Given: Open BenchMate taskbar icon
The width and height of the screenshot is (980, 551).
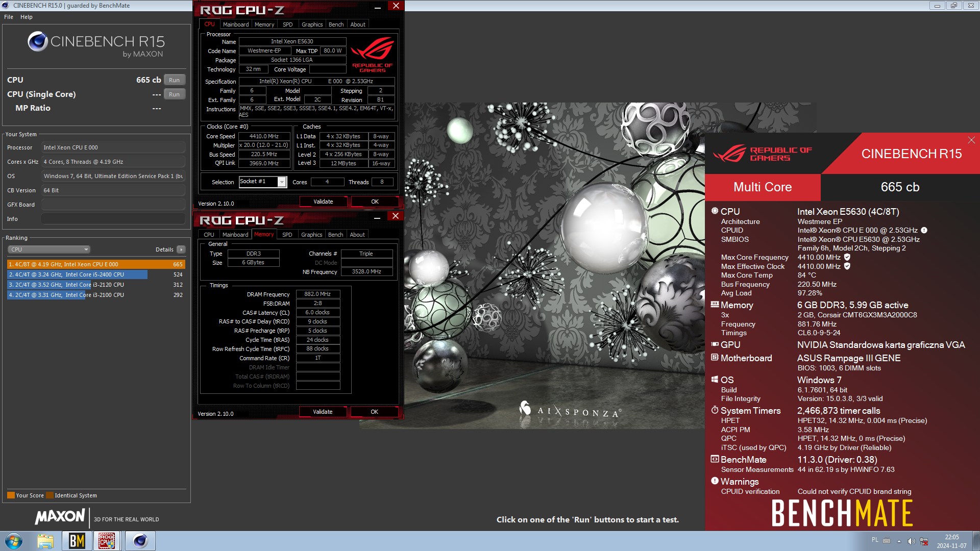Looking at the screenshot, I should click(x=77, y=541).
